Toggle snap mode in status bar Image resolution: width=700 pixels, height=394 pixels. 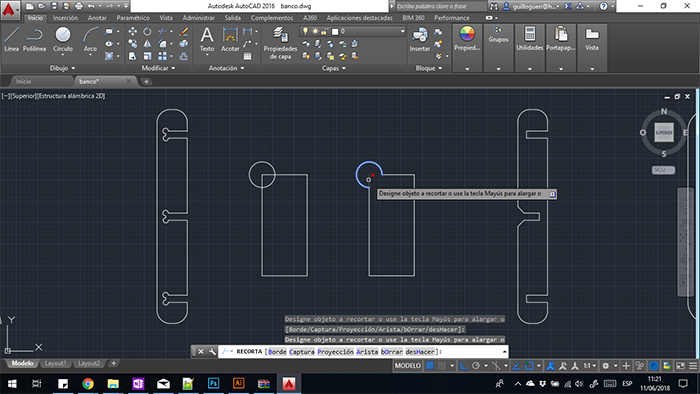442,366
